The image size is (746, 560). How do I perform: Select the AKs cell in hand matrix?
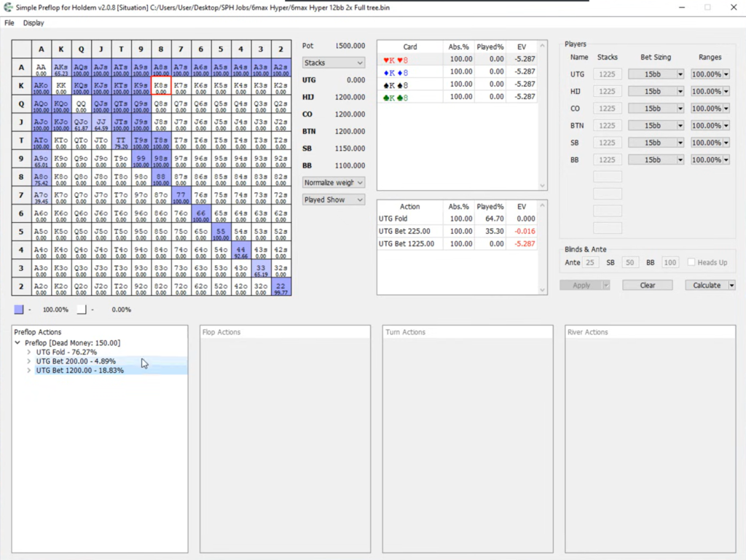pyautogui.click(x=61, y=68)
